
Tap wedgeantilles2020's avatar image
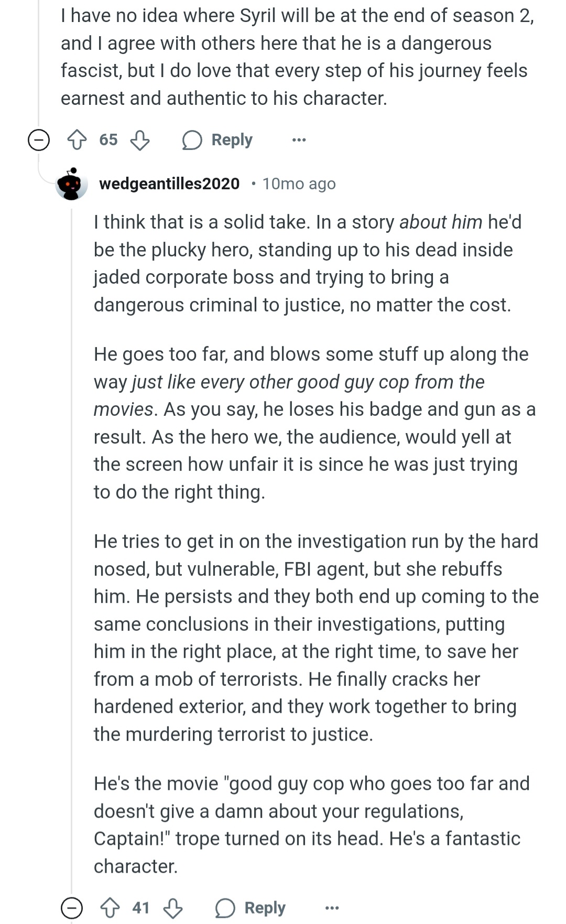coord(72,184)
